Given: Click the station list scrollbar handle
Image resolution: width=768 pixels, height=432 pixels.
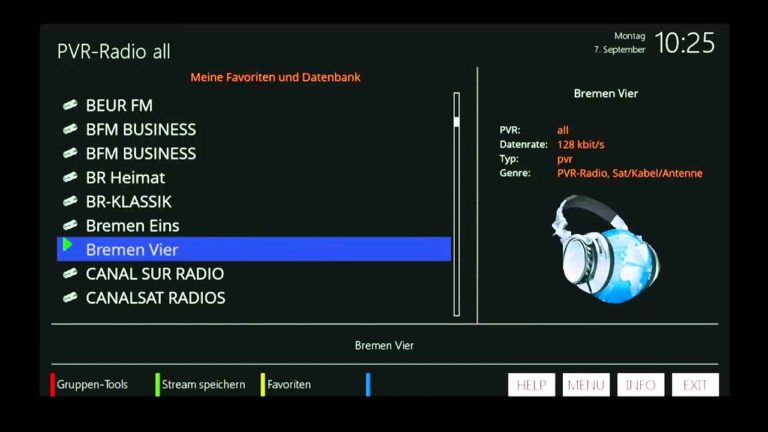Looking at the screenshot, I should [x=457, y=122].
